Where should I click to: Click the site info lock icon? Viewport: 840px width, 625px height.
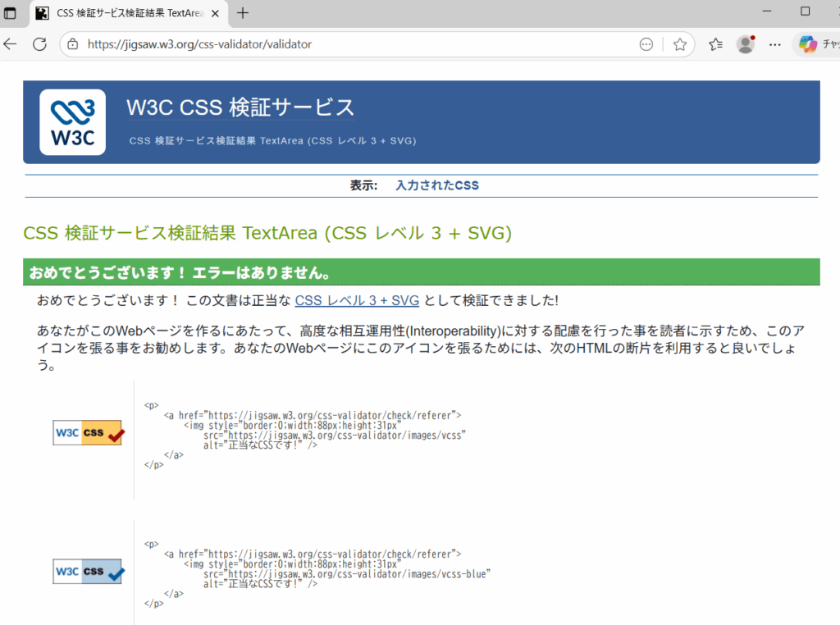click(72, 44)
